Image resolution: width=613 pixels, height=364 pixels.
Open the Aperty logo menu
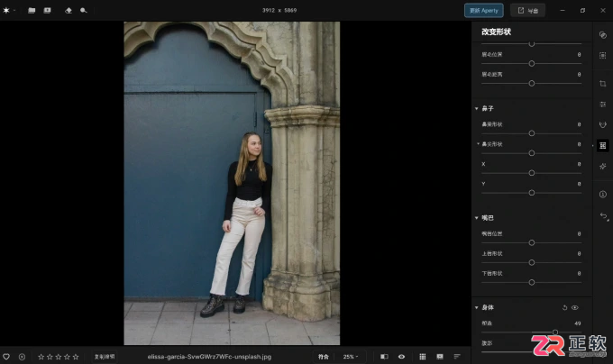(6, 11)
